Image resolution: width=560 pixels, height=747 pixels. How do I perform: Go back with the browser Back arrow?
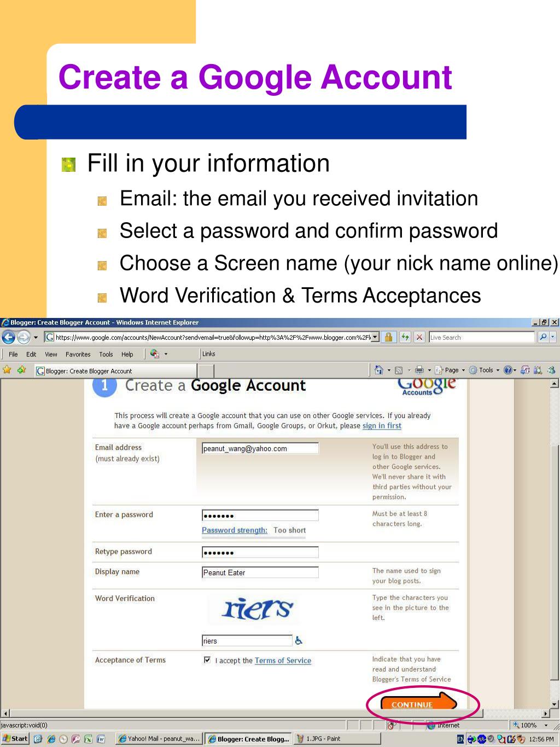(x=8, y=337)
